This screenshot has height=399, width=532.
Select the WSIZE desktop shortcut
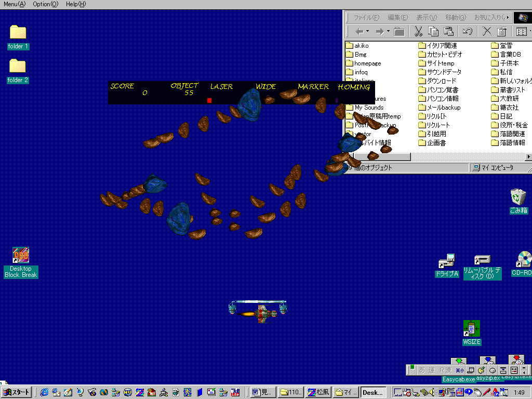click(x=471, y=328)
